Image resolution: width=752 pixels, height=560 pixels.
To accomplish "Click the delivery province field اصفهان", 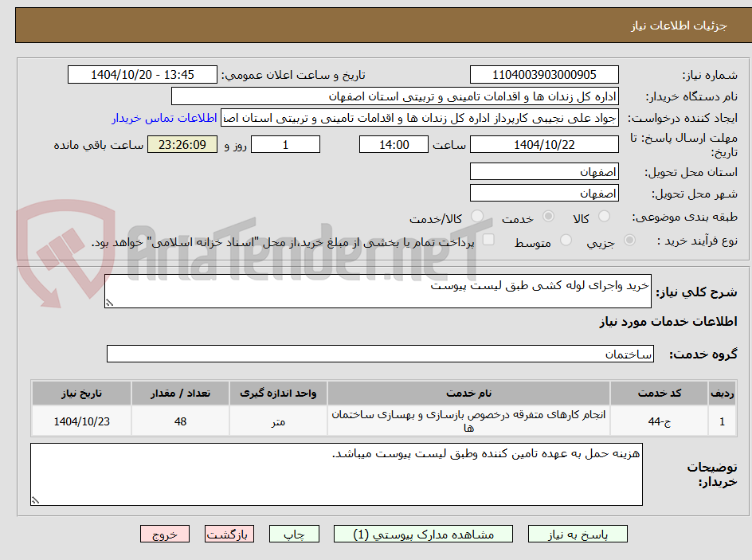I will click(544, 171).
